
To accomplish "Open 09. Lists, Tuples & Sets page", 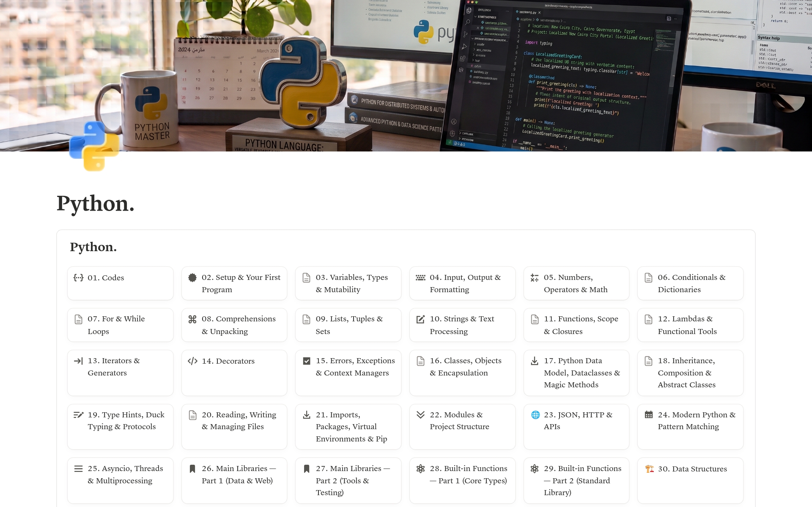I will pyautogui.click(x=348, y=325).
